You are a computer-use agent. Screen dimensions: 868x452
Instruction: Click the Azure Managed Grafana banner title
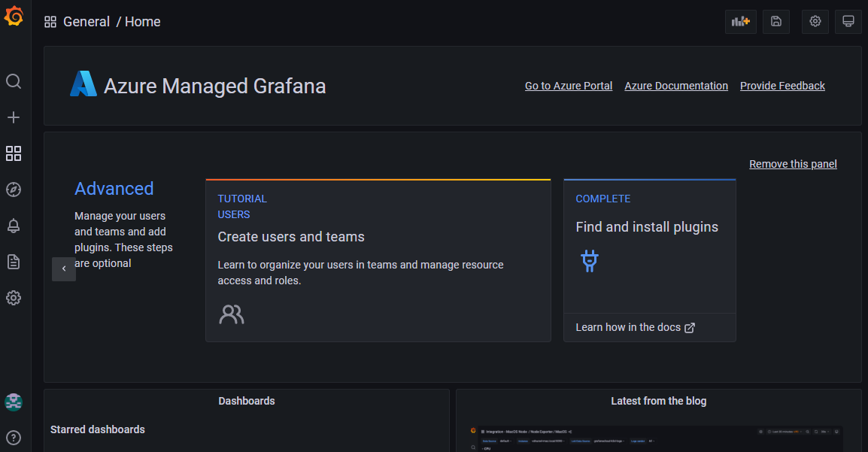click(x=215, y=86)
